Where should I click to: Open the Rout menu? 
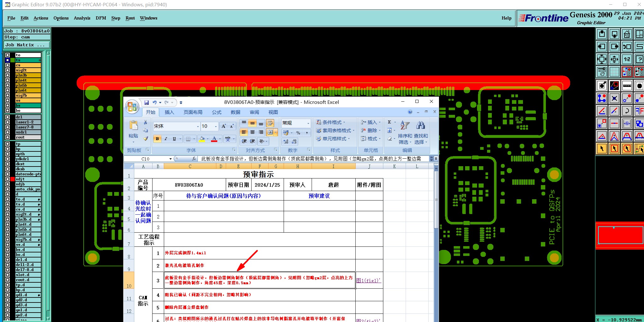[130, 18]
